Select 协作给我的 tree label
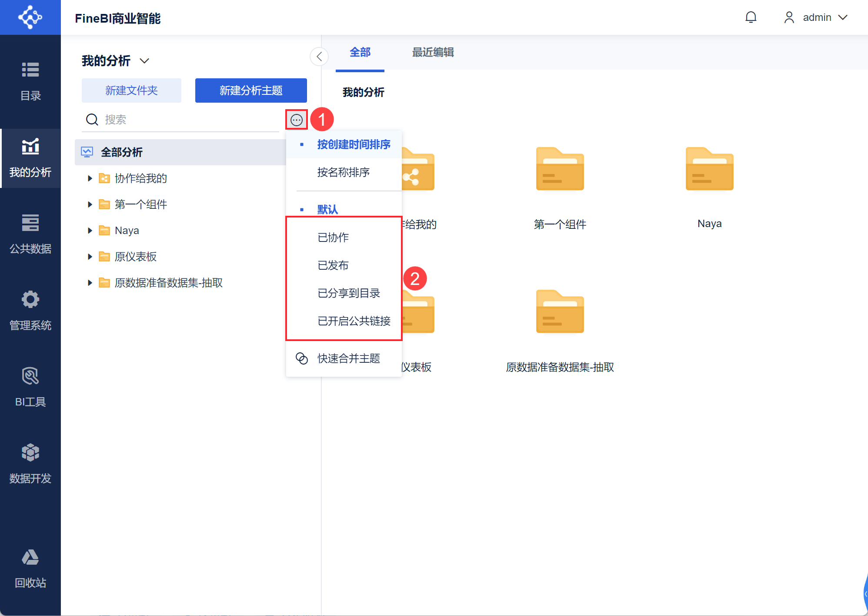The image size is (868, 616). tap(141, 178)
